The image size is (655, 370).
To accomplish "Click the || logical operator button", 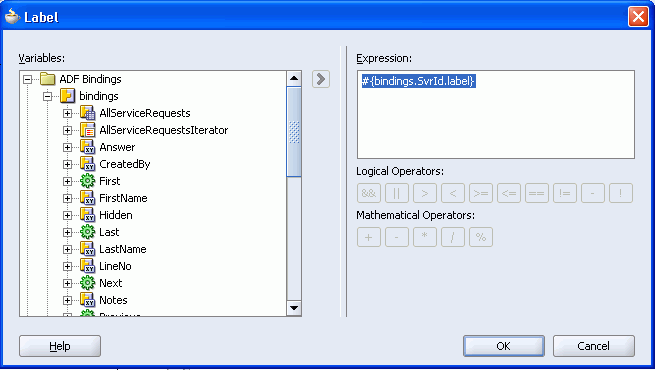I will pyautogui.click(x=397, y=193).
